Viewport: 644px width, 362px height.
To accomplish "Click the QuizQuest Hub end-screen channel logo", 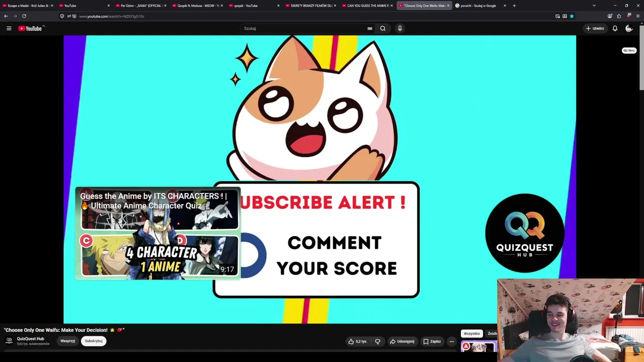I will (x=525, y=233).
